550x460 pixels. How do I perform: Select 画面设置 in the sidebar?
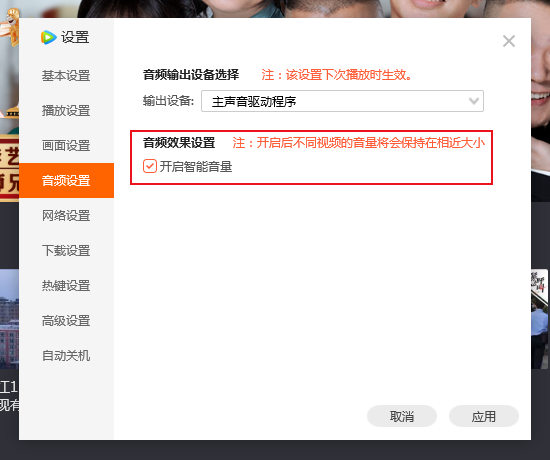coord(66,146)
